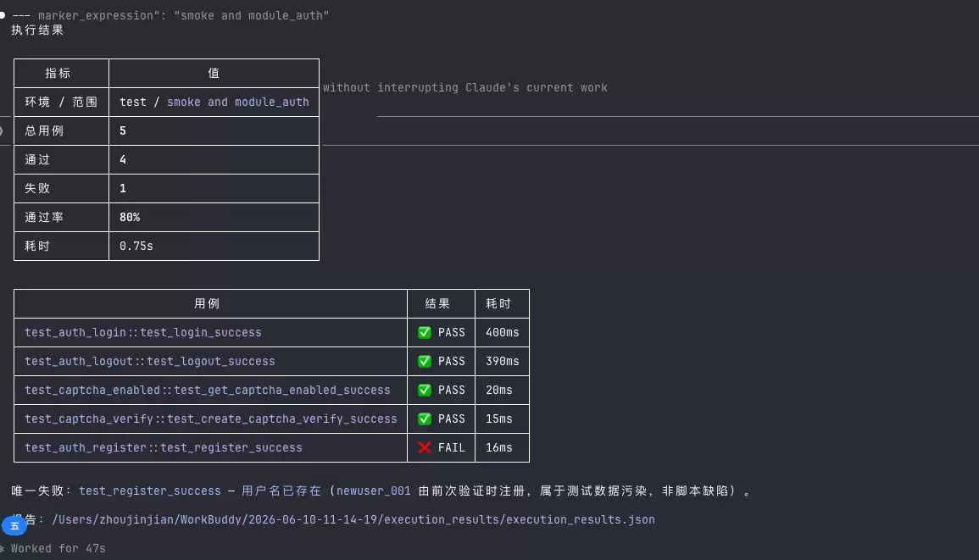The height and width of the screenshot is (560, 979).
Task: Click the total cases value 5
Action: coord(122,130)
